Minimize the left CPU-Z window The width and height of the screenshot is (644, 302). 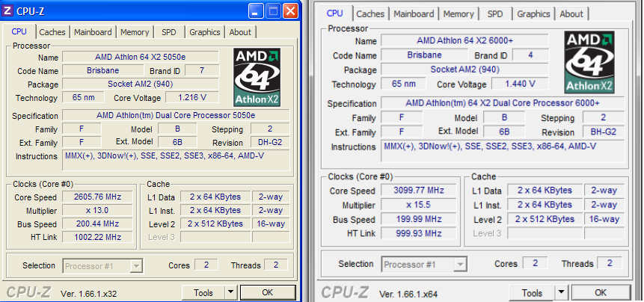pos(257,10)
